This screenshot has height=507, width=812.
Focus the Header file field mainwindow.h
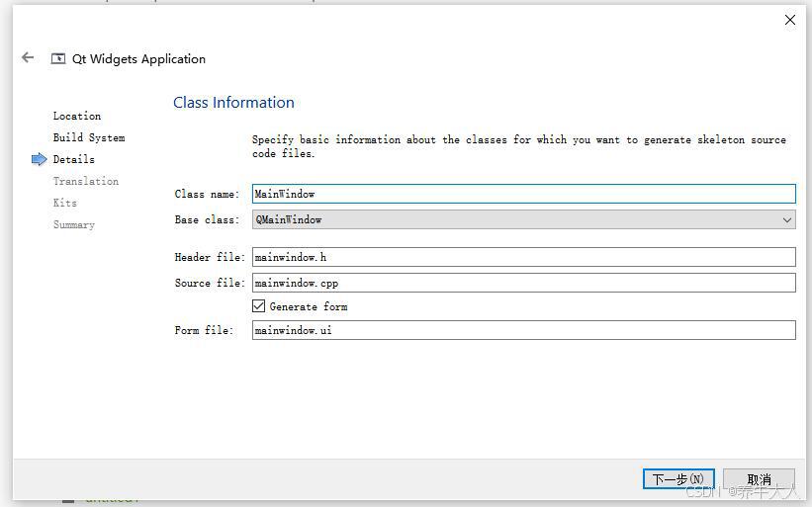tap(523, 257)
